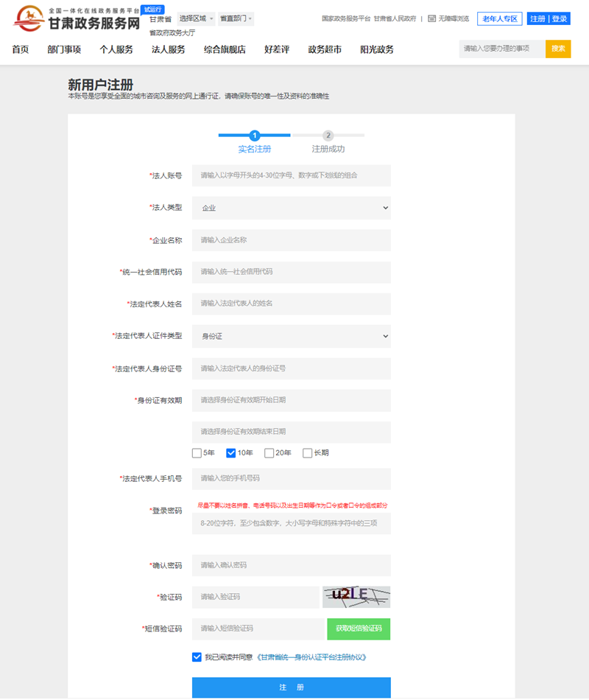The width and height of the screenshot is (589, 700).
Task: Click the 无障碍浏览 accessibility icon
Action: tap(432, 18)
